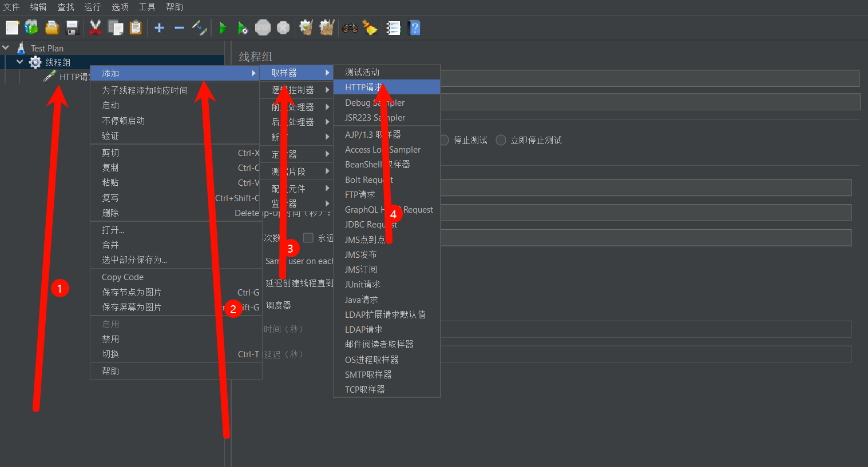Image resolution: width=868 pixels, height=467 pixels.
Task: Start the test with the green play icon
Action: click(223, 27)
